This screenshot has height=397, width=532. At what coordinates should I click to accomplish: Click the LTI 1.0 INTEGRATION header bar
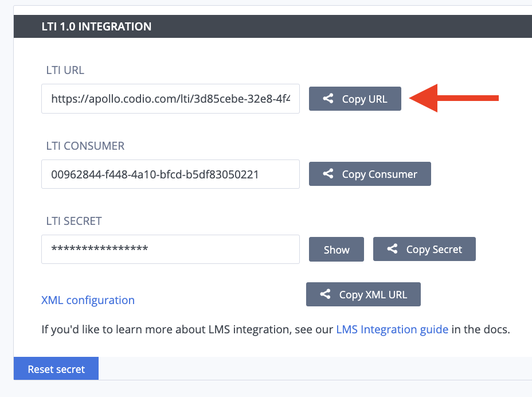click(x=273, y=26)
